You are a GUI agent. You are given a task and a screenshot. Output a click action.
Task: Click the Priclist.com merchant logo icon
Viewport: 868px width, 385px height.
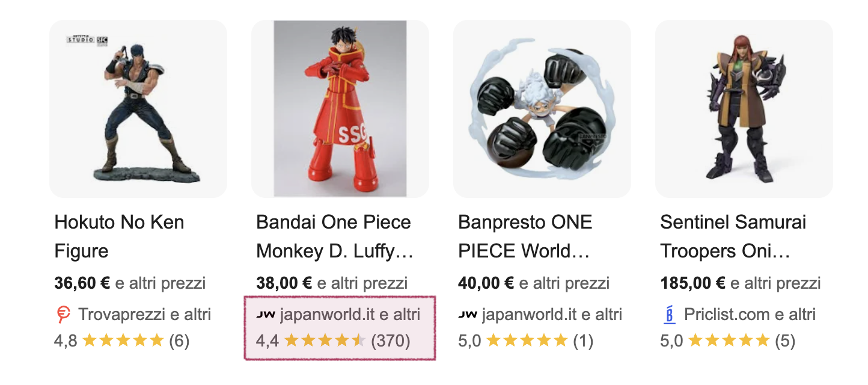pyautogui.click(x=669, y=315)
